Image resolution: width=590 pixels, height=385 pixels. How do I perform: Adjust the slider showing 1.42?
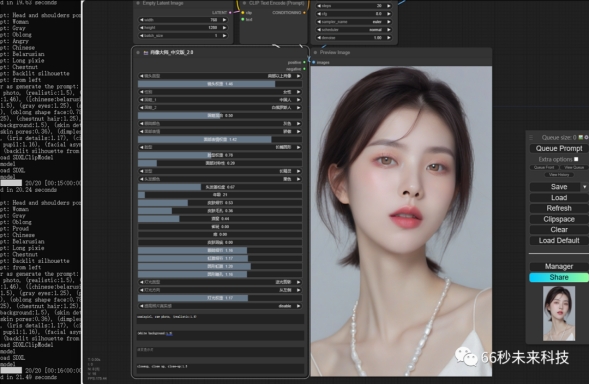(220, 139)
